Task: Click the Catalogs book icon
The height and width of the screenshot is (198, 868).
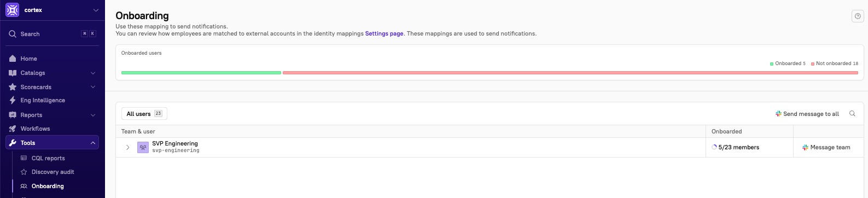Action: [x=13, y=73]
